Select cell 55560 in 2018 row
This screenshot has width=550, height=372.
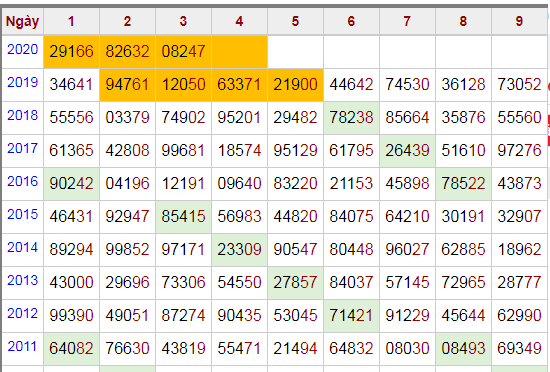coord(519,117)
